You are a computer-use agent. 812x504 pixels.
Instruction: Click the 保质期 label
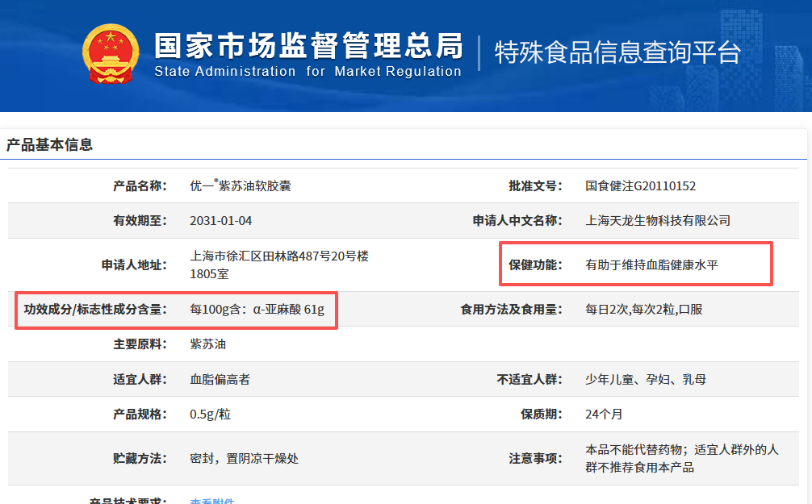541,414
